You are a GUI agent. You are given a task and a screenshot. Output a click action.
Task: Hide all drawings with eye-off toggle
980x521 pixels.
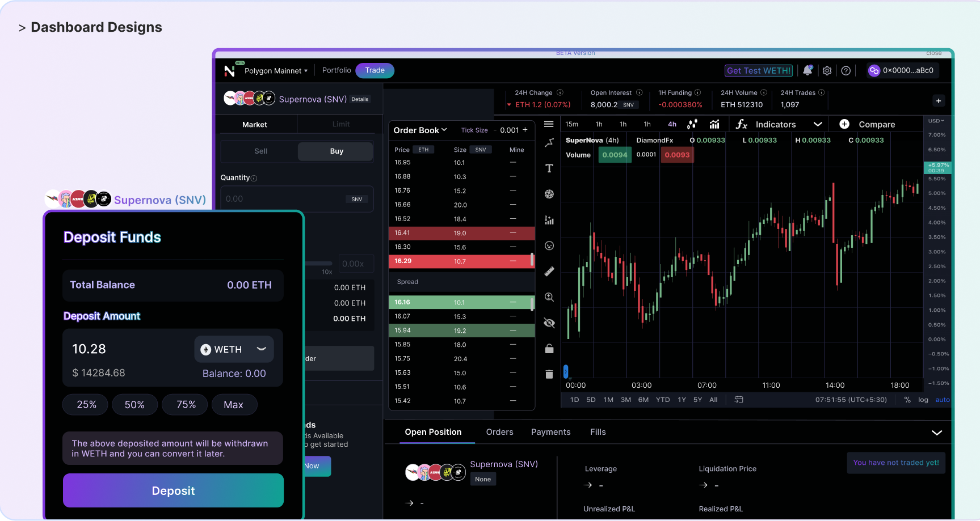click(x=549, y=322)
